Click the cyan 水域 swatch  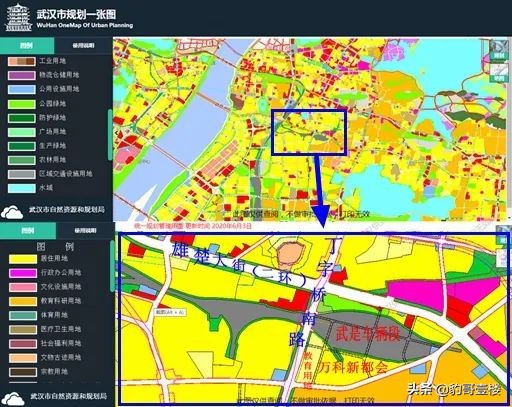point(22,188)
